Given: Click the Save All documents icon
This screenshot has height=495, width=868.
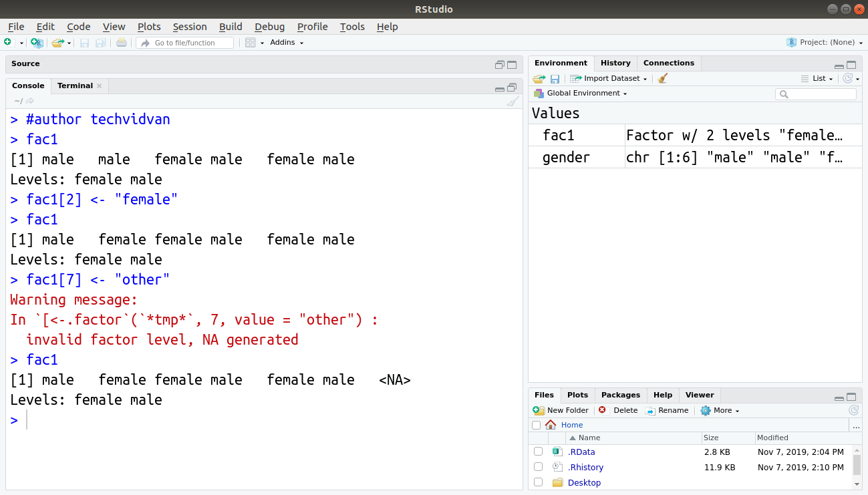Looking at the screenshot, I should pos(100,43).
